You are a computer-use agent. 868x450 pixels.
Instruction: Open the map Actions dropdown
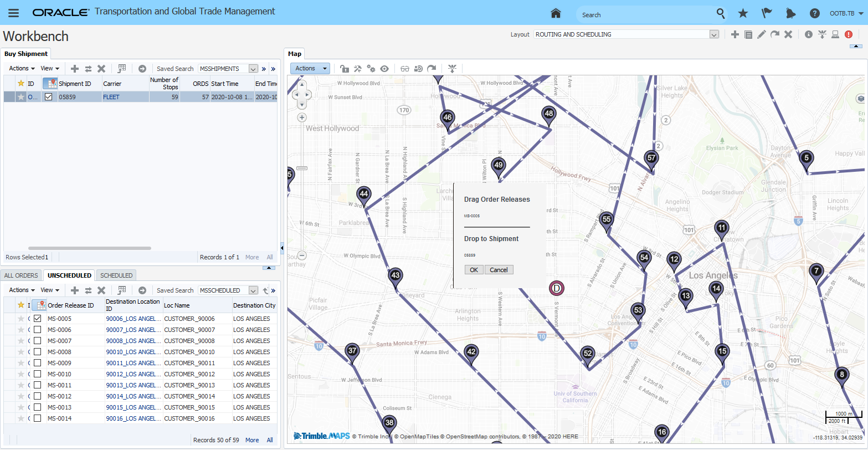click(x=310, y=69)
